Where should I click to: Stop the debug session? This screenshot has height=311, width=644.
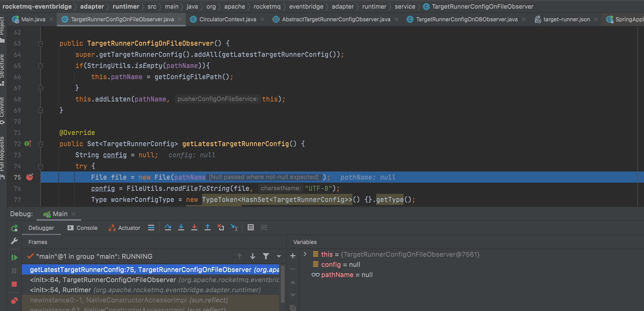pos(14,284)
